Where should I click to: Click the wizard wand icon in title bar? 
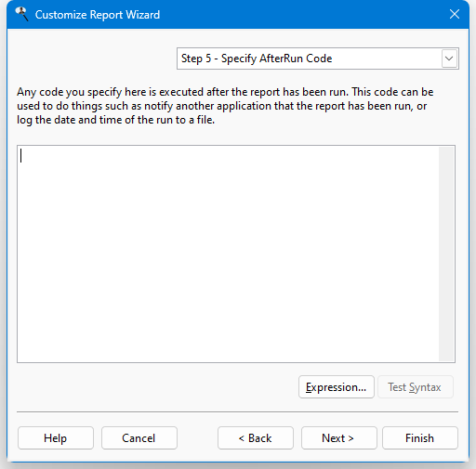click(x=21, y=14)
